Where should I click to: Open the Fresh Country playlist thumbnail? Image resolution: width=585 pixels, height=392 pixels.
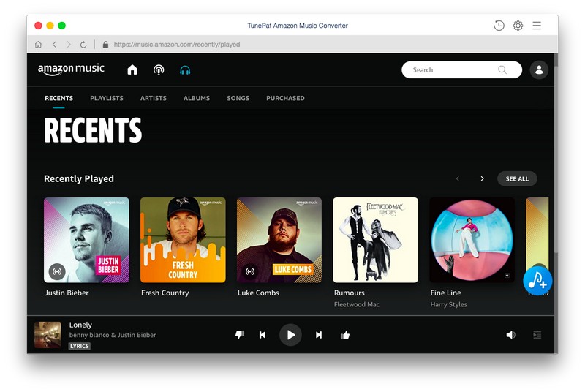pyautogui.click(x=183, y=240)
